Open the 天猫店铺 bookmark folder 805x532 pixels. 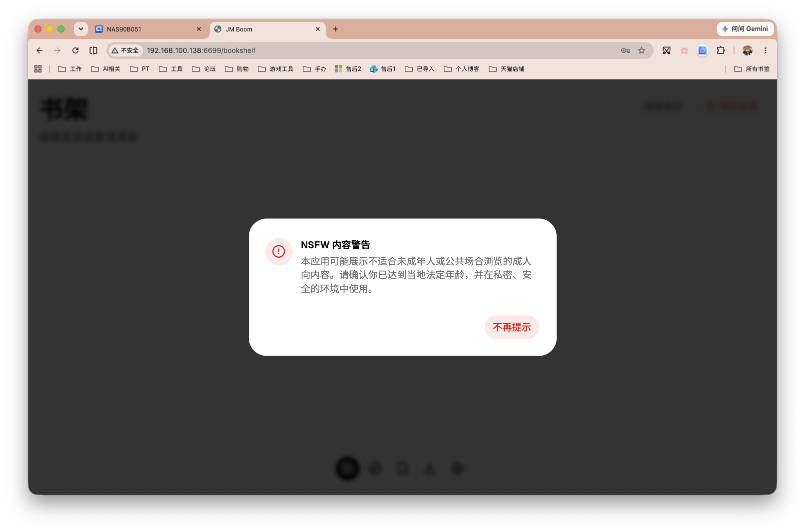pyautogui.click(x=507, y=69)
